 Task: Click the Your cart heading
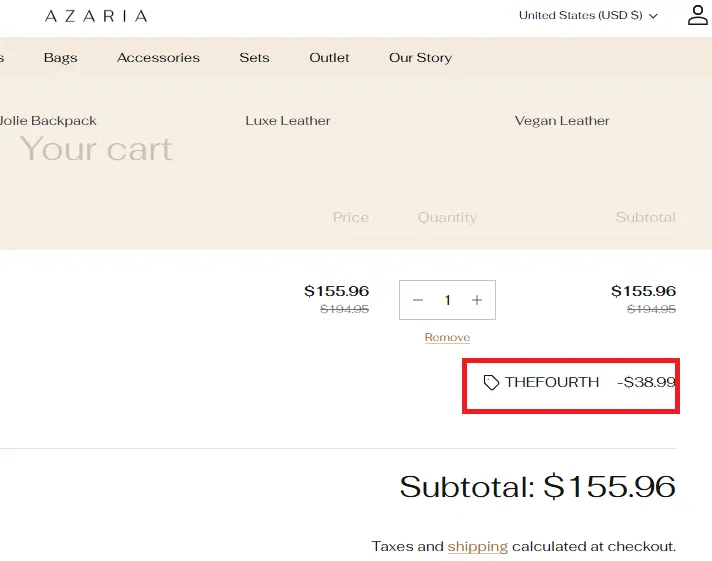click(x=96, y=149)
